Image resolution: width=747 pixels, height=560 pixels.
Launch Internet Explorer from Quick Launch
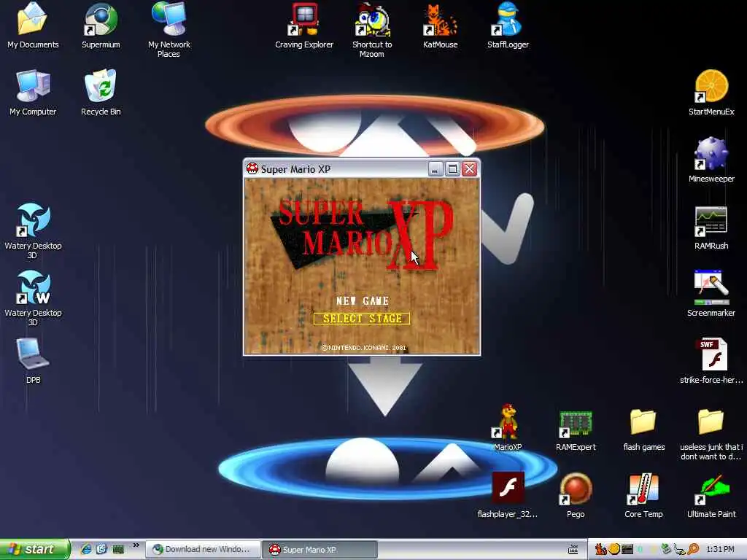tap(86, 549)
